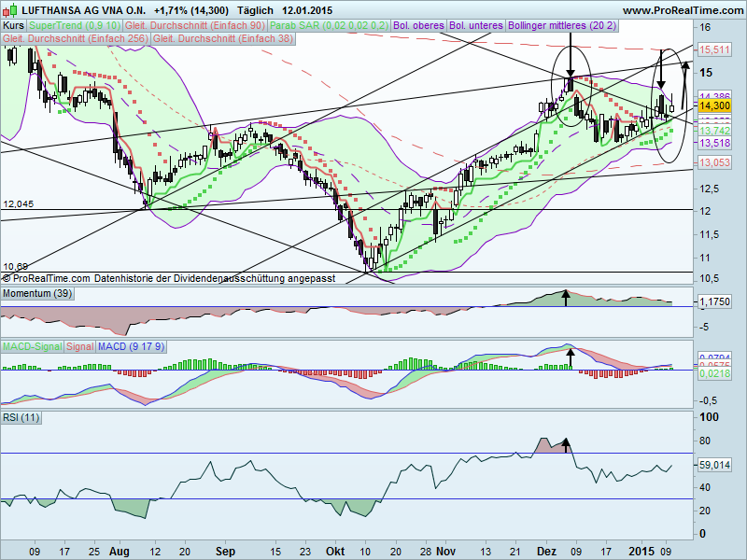747x560 pixels.
Task: Open the SuperTrend (0,9 10) label
Action: [x=75, y=26]
